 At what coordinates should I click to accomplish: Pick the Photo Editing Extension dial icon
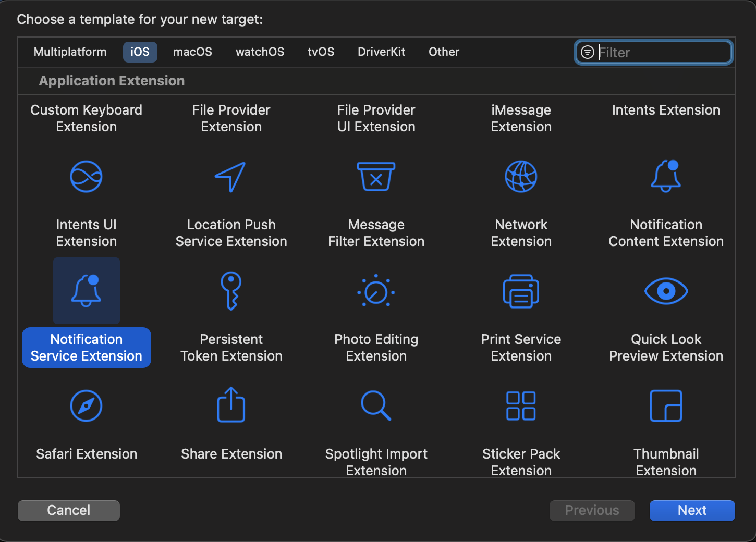(376, 291)
